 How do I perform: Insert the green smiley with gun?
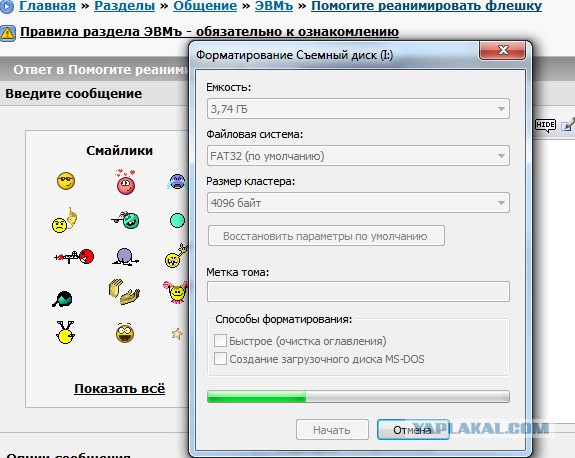tap(125, 220)
